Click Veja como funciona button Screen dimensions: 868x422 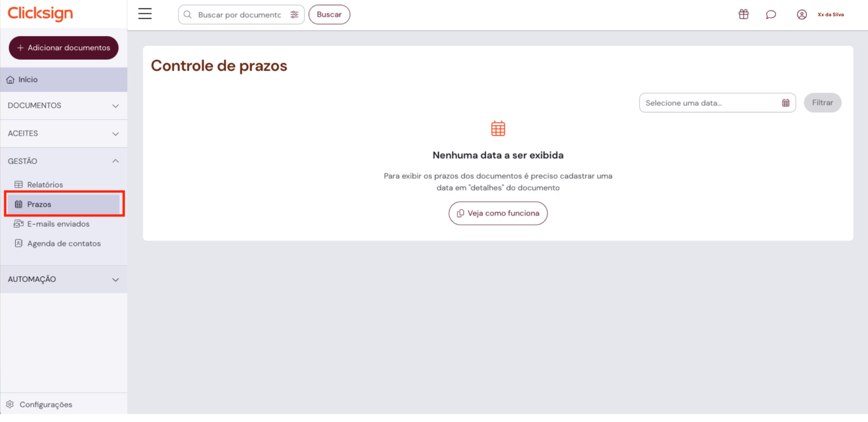pos(498,213)
